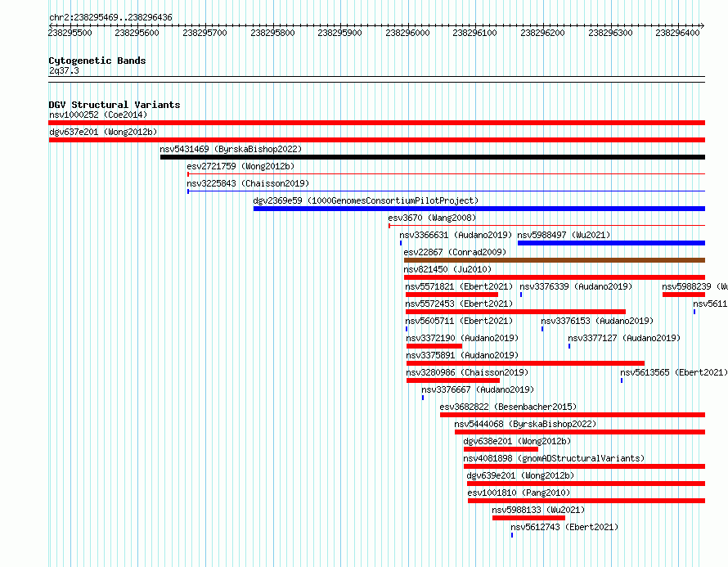The image size is (728, 567).
Task: Click ruler position 238296400
Action: click(x=677, y=33)
